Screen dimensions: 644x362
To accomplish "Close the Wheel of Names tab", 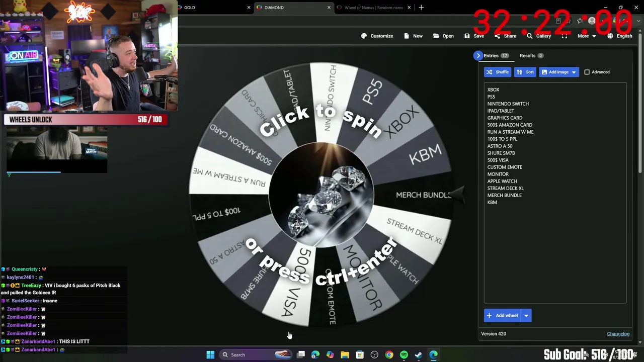I will (x=409, y=8).
